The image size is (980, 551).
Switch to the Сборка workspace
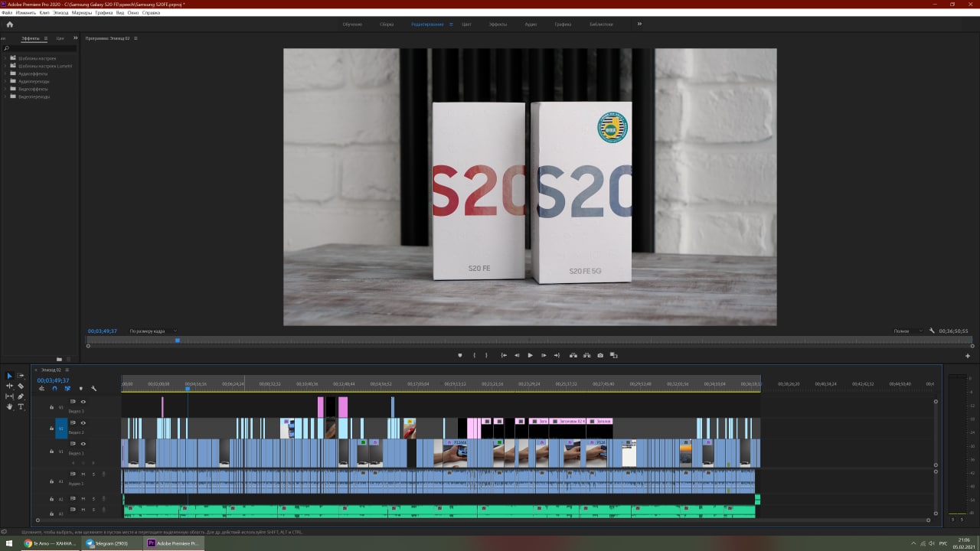click(387, 24)
